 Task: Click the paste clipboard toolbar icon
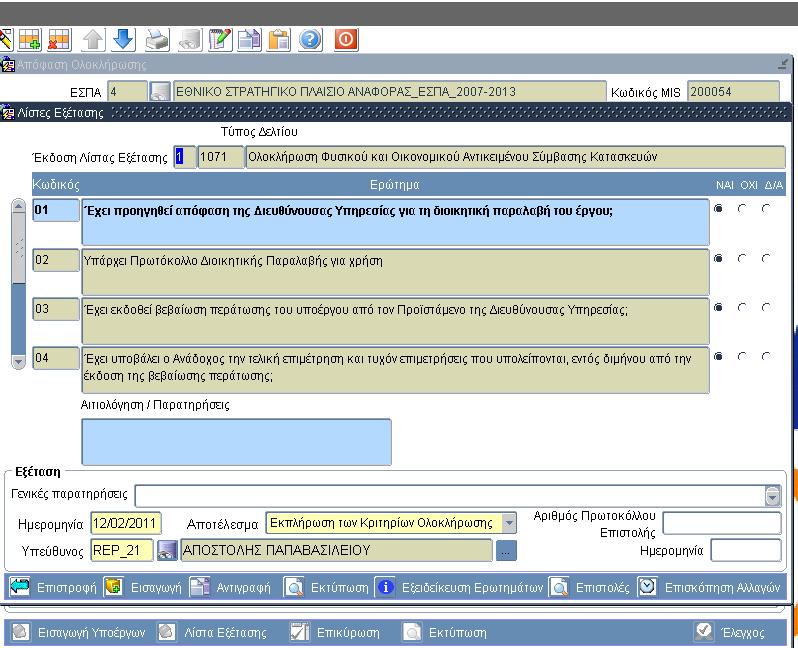point(279,39)
